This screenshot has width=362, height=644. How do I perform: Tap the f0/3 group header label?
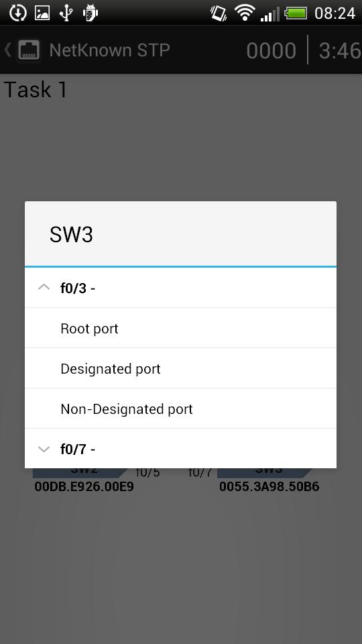78,288
